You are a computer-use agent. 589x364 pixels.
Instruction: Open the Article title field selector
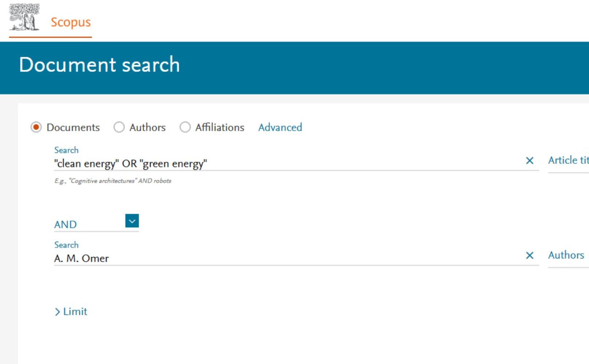(x=568, y=160)
